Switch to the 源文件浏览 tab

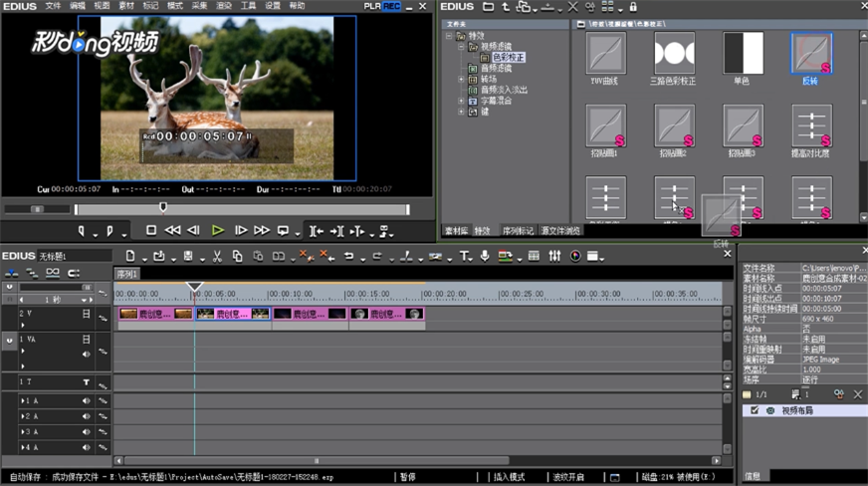coord(560,231)
